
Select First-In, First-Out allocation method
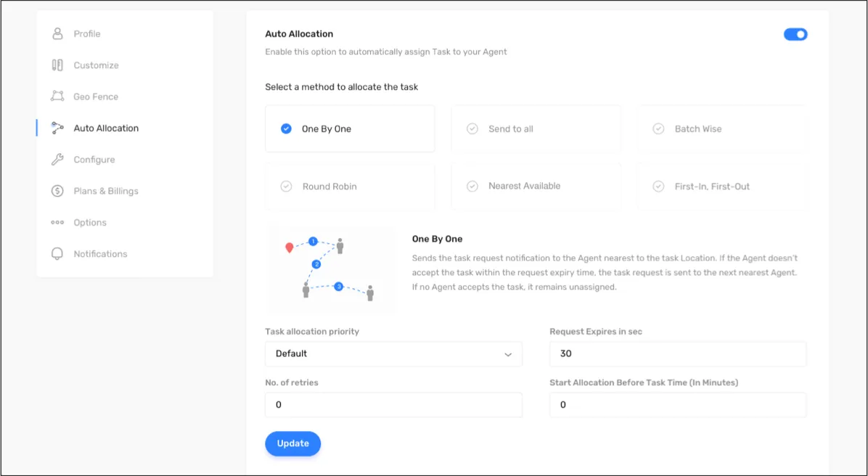point(721,186)
